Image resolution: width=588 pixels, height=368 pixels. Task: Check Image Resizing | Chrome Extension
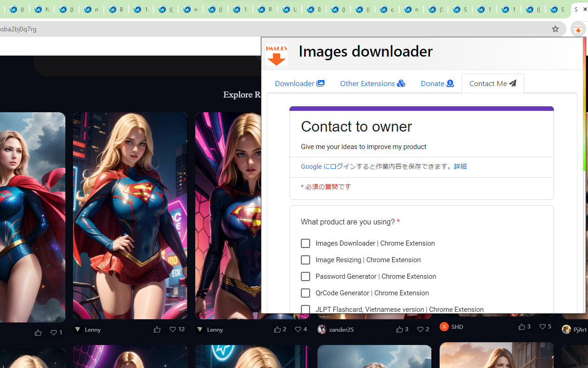305,260
